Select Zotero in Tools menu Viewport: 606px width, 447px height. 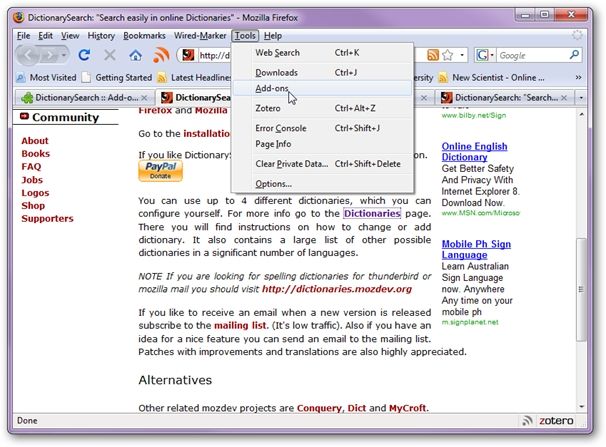(x=322, y=108)
